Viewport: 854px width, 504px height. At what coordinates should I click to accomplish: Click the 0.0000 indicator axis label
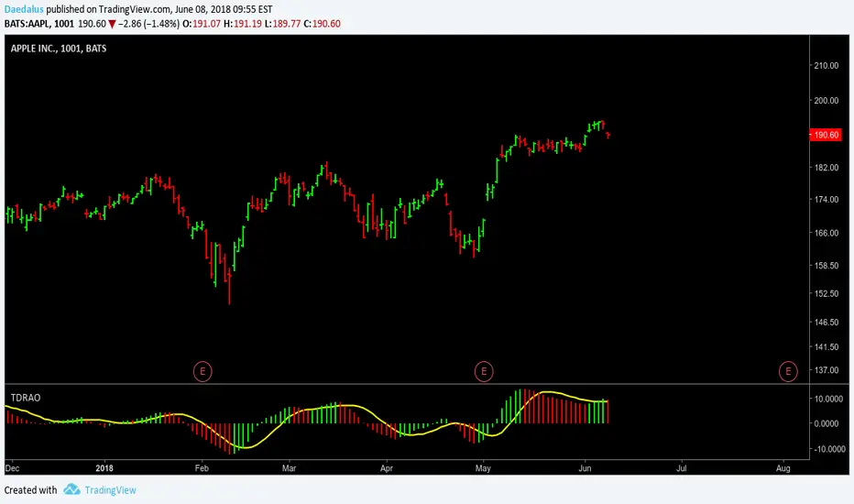pos(828,423)
